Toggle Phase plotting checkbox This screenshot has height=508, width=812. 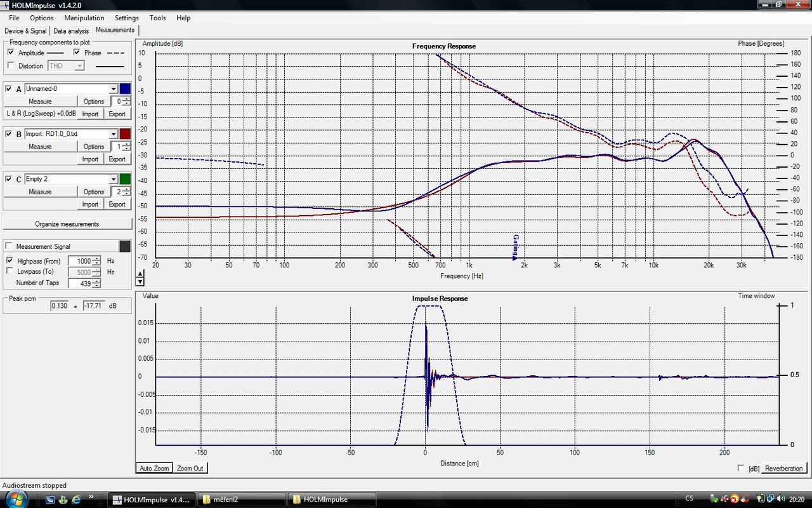click(77, 53)
